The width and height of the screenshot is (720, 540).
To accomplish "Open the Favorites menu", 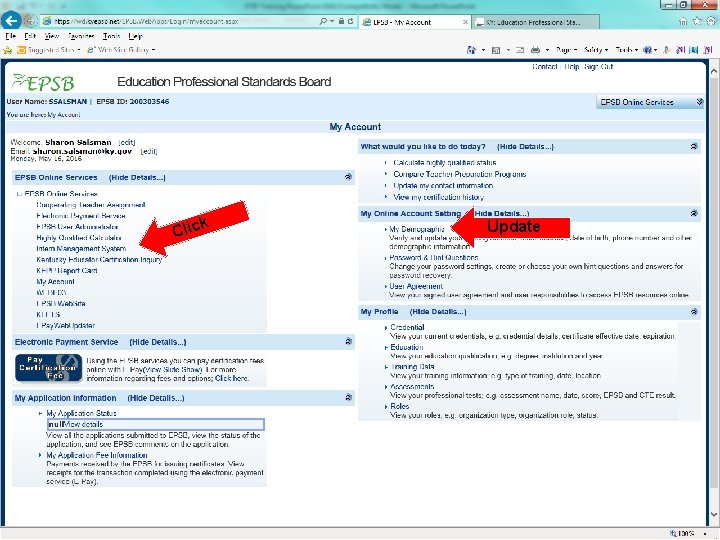I will point(81,36).
